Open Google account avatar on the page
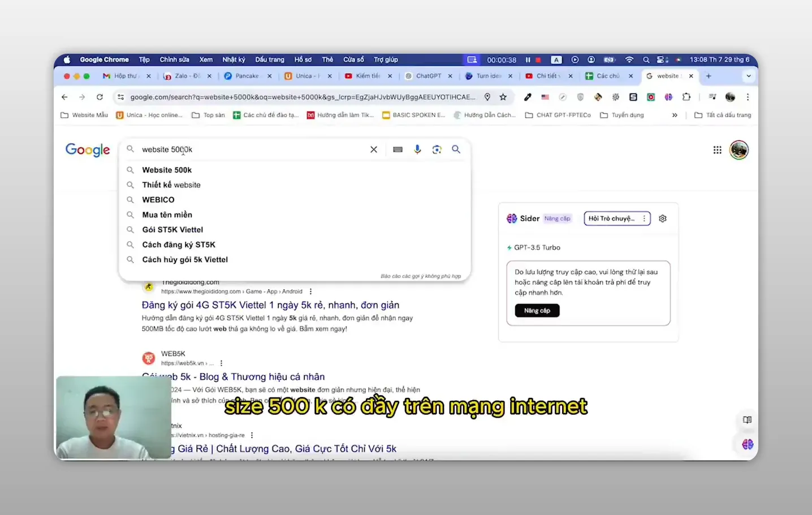This screenshot has height=515, width=812. (738, 150)
